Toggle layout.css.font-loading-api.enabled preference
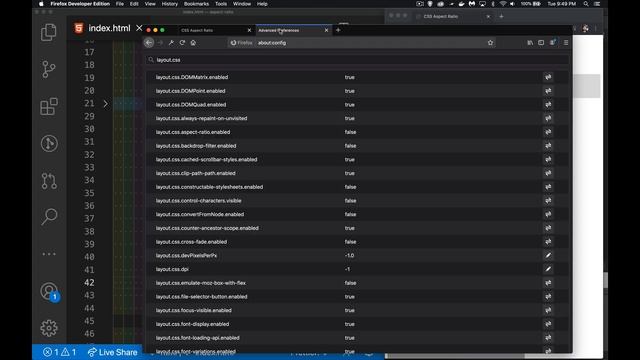640x360 pixels. 548,338
